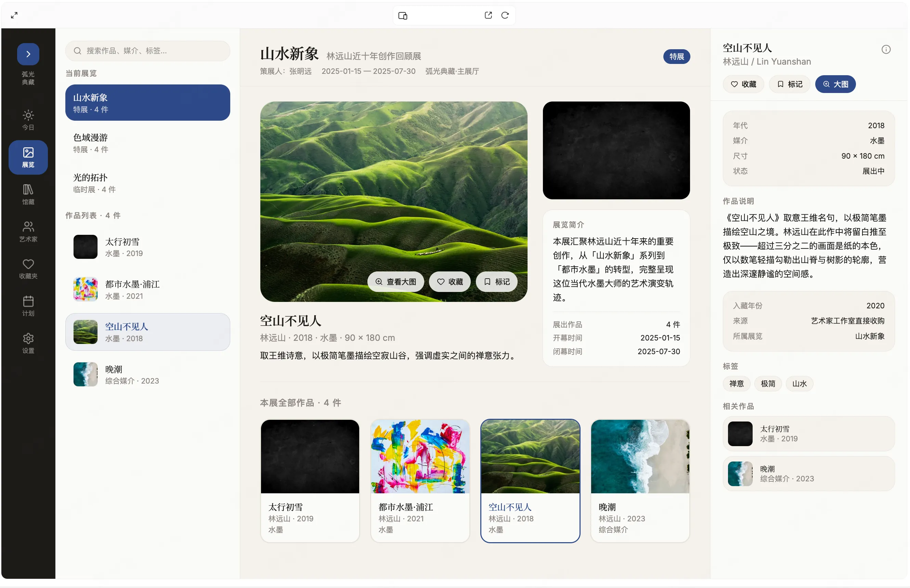Open the 都市水墨·浦江 gallery card

point(420,481)
